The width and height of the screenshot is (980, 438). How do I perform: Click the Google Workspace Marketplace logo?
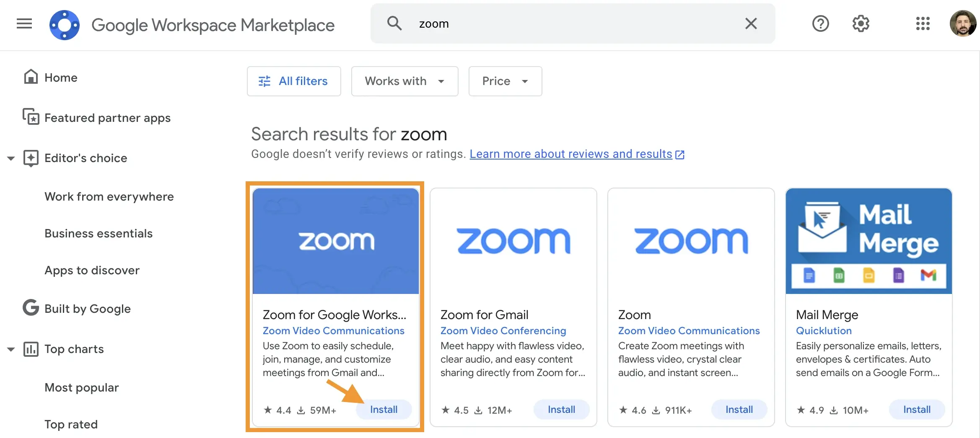(65, 25)
